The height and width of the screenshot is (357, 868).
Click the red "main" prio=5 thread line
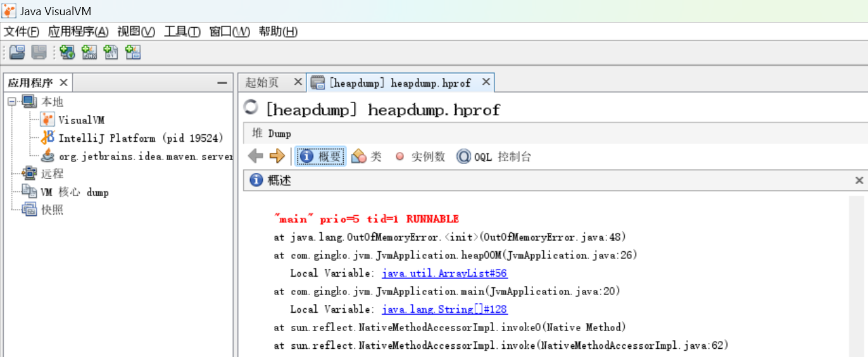point(366,219)
